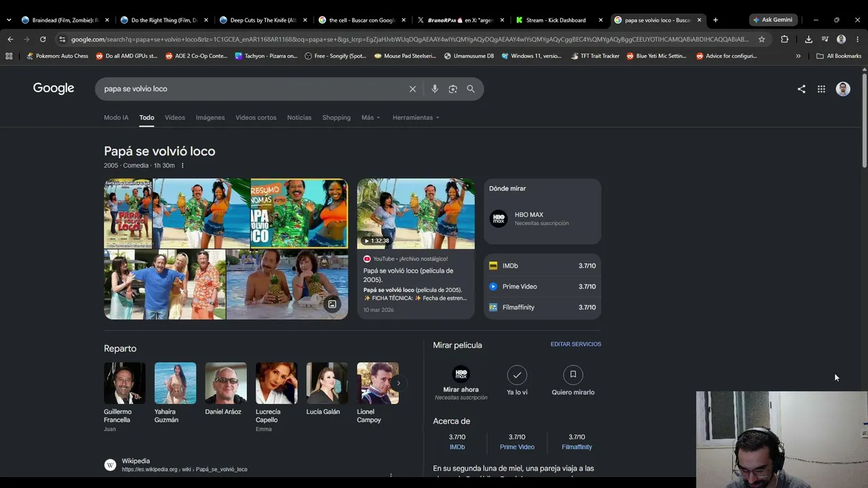Open the Blue Yeti Mic Settings bookmark

pyautogui.click(x=656, y=56)
